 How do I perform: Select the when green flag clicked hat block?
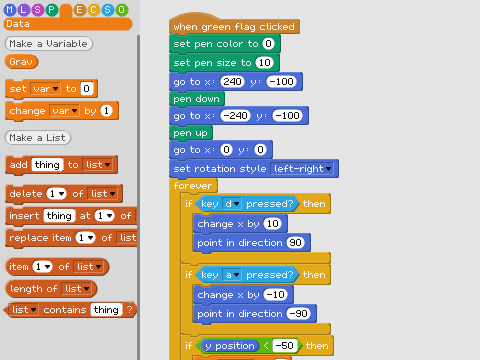pos(234,24)
